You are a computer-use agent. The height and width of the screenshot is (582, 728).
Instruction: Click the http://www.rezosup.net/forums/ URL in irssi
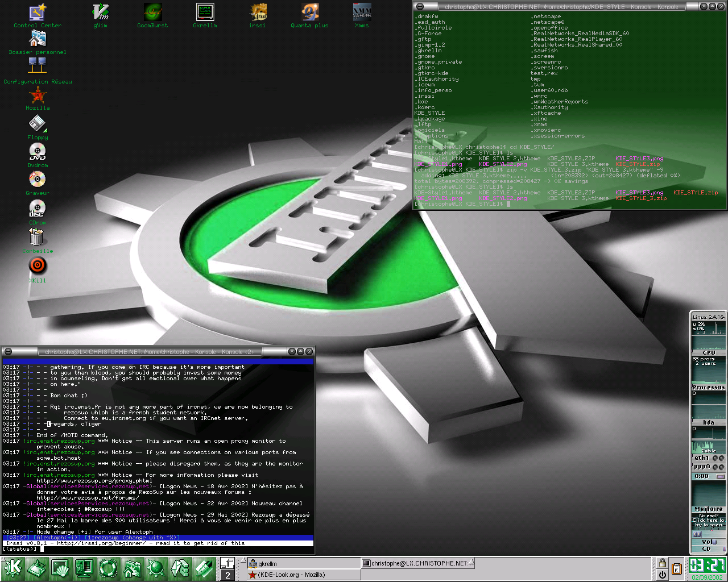click(88, 498)
